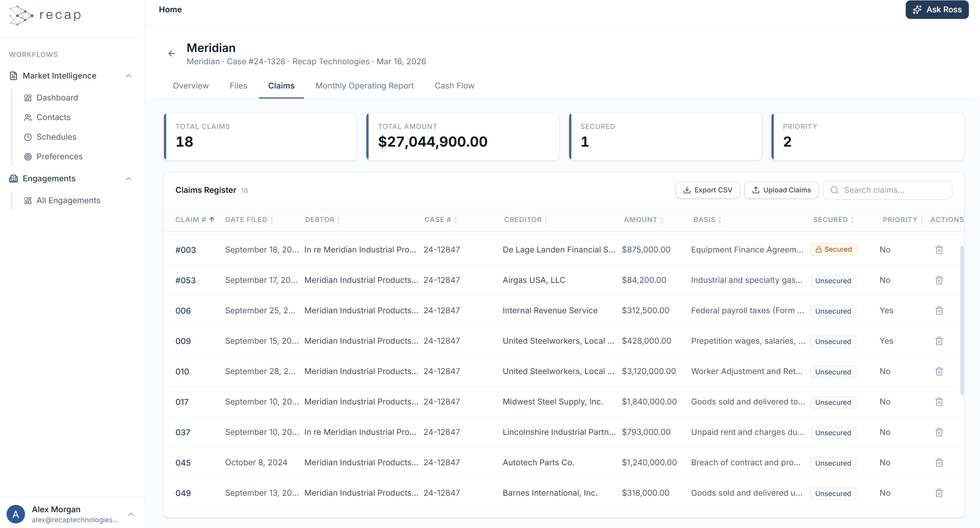The height and width of the screenshot is (528, 980).
Task: Open the Cash Flow tab
Action: 454,85
